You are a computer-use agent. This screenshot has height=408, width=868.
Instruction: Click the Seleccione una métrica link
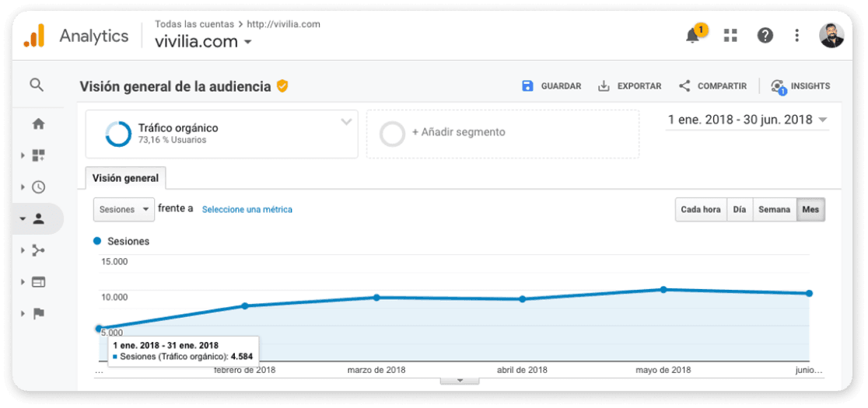coord(247,210)
